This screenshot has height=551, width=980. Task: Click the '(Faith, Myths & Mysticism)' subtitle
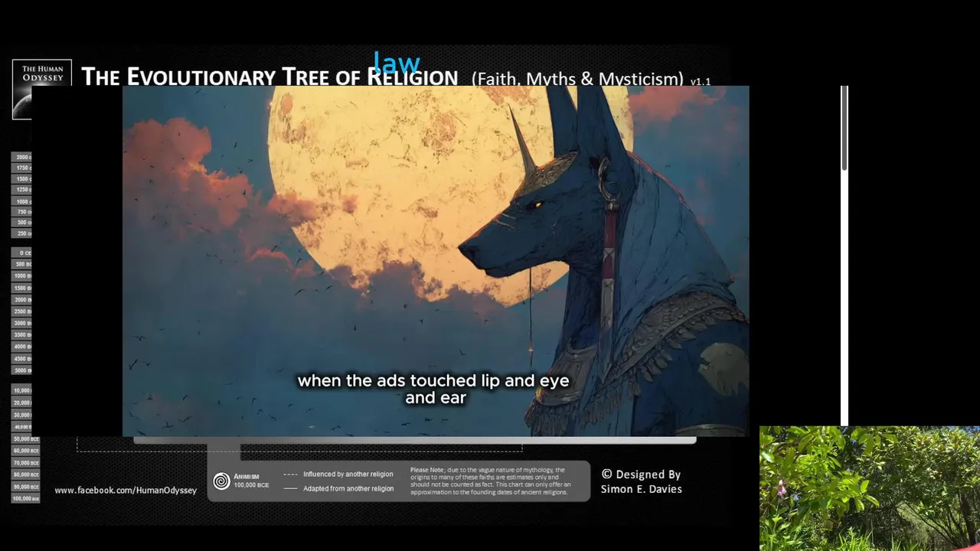[x=577, y=79]
